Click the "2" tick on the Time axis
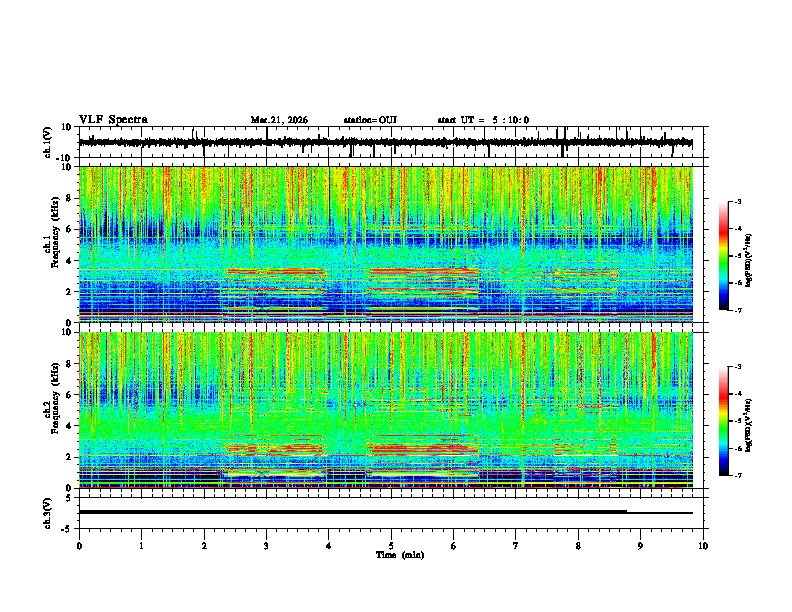Image resolution: width=792 pixels, height=612 pixels. click(x=204, y=546)
